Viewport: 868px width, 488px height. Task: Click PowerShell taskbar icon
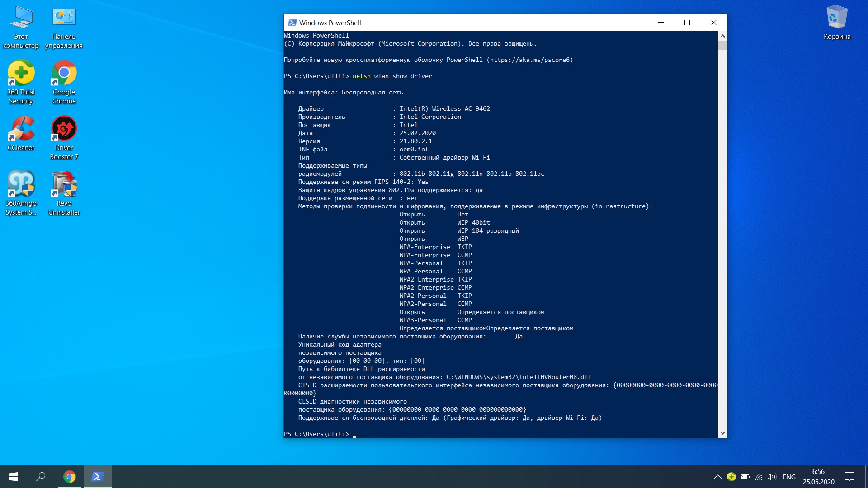tap(97, 477)
